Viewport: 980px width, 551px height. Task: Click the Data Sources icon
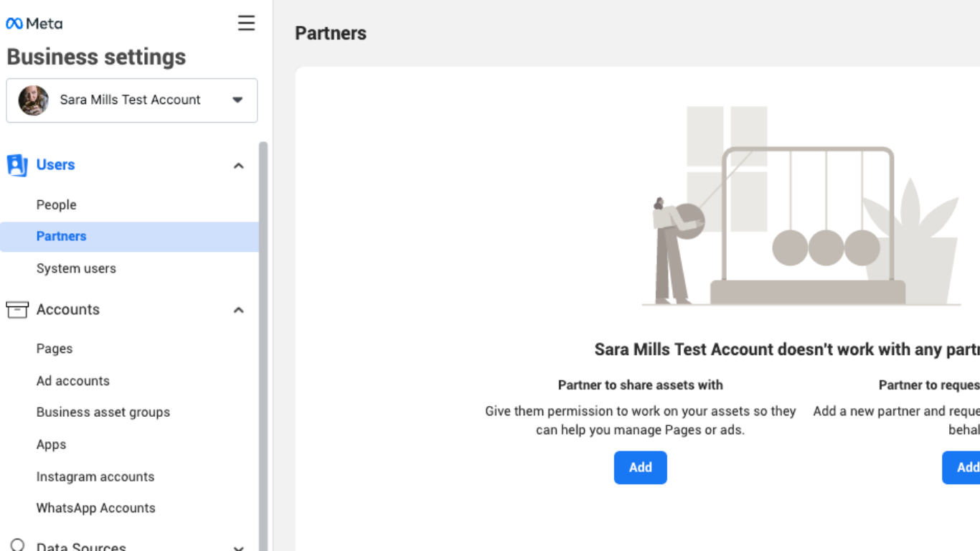point(17,545)
